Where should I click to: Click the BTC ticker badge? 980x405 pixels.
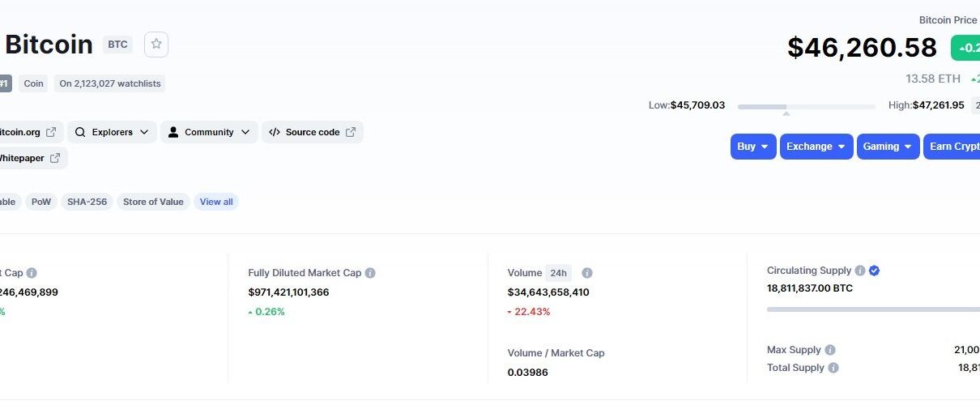[117, 45]
